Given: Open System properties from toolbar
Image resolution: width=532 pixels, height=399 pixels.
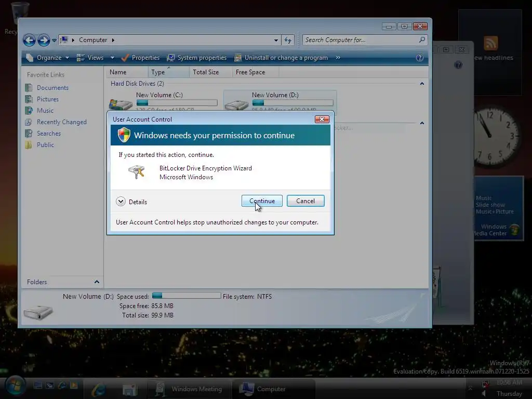Looking at the screenshot, I should [x=197, y=58].
